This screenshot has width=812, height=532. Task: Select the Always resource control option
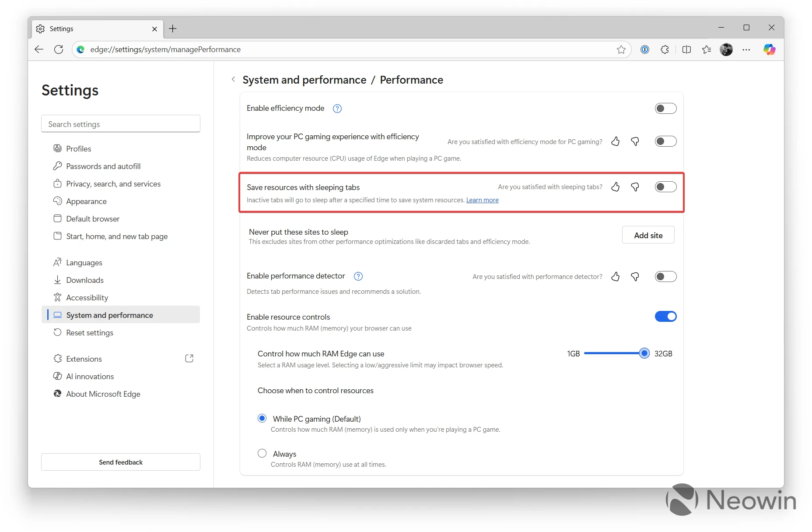coord(262,453)
